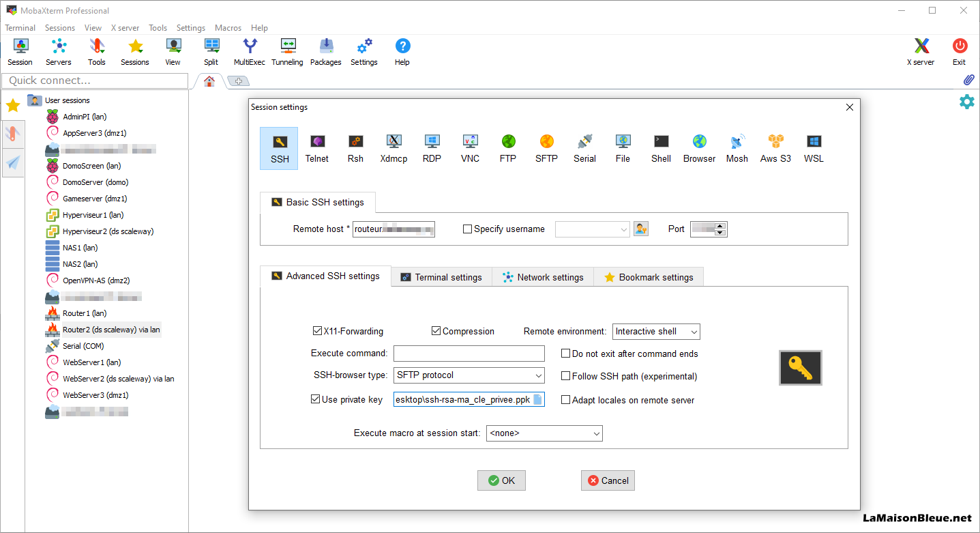
Task: Open the Macros menu
Action: pos(228,28)
